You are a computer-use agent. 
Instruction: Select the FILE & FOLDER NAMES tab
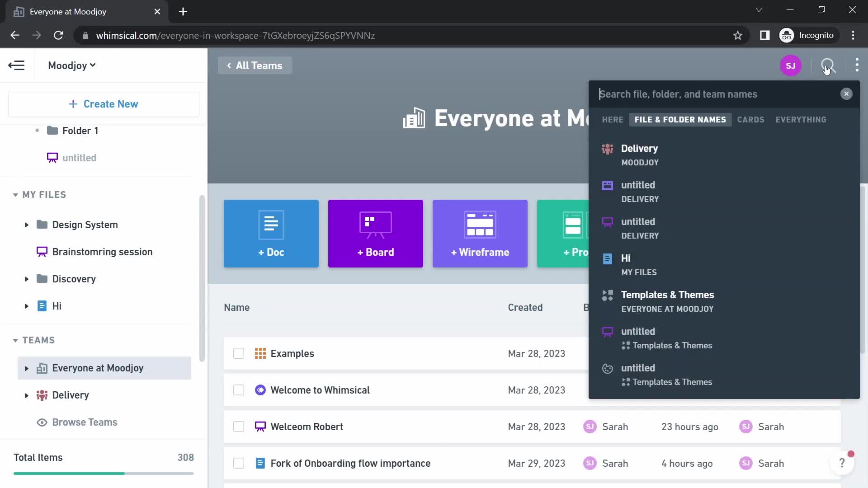[x=681, y=119]
